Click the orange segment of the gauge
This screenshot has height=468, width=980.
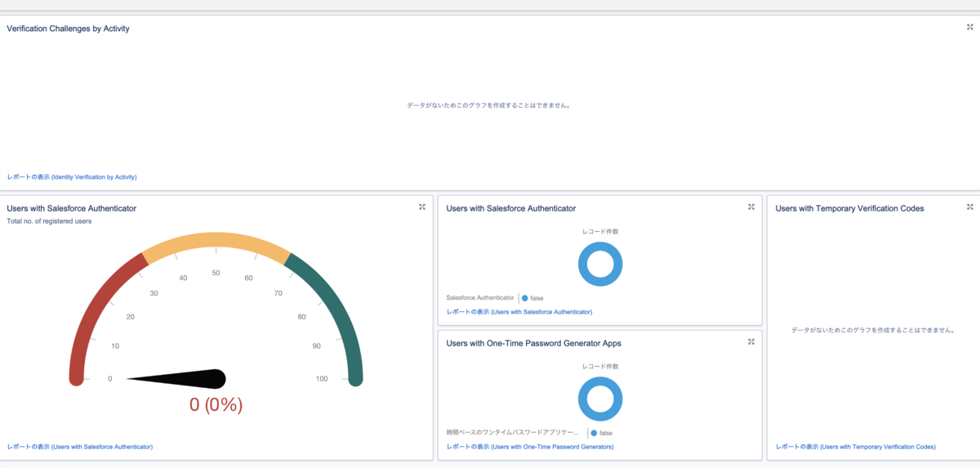click(216, 238)
